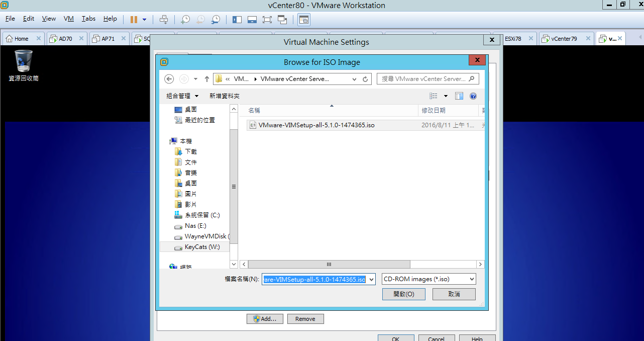644x341 pixels.
Task: Expand the filename combo box dropdown arrow
Action: (371, 279)
